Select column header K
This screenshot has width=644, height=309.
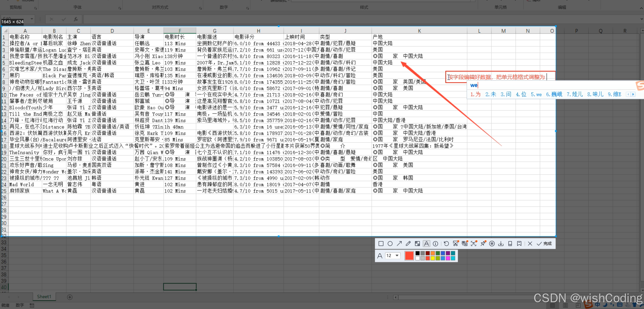[419, 31]
